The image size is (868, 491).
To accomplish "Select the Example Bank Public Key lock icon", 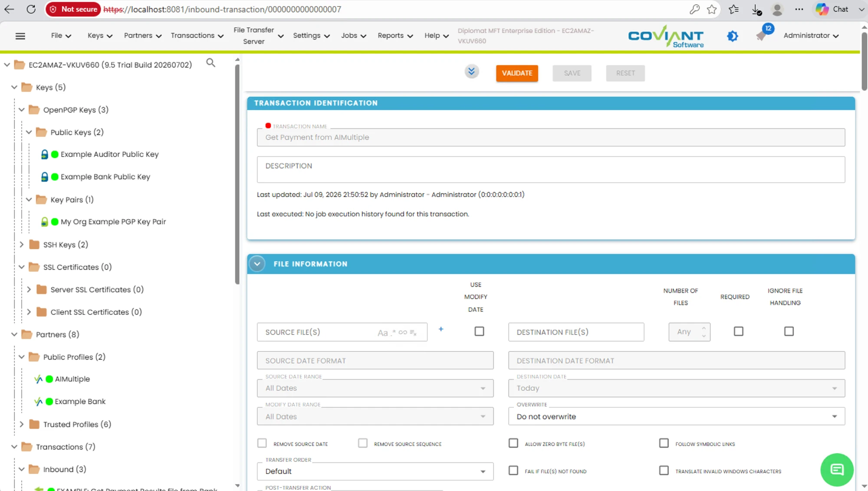I will (x=44, y=177).
